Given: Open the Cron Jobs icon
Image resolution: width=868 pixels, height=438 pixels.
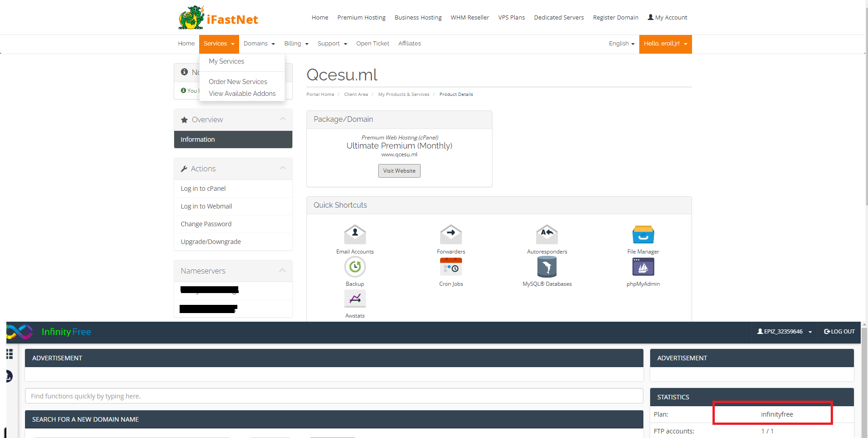Looking at the screenshot, I should 451,267.
